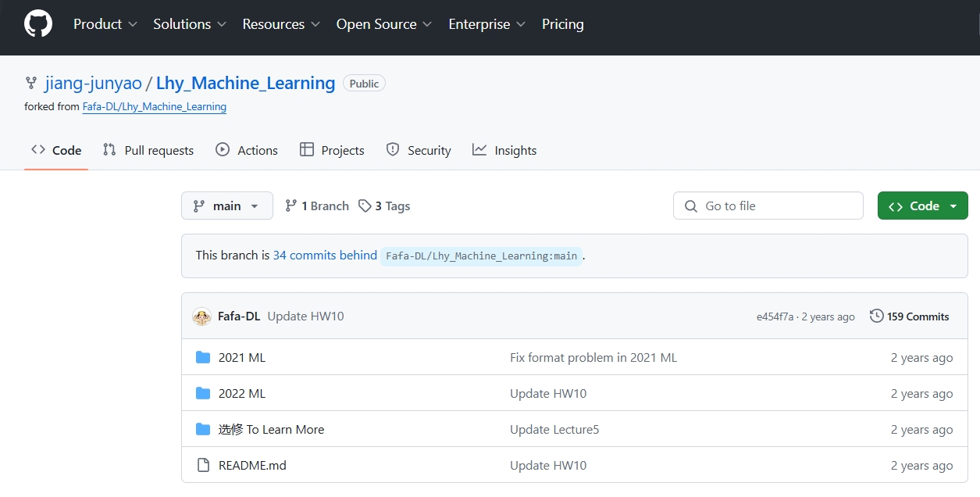Viewport: 980px width, 497px height.
Task: Expand the Open Source menu
Action: [384, 24]
